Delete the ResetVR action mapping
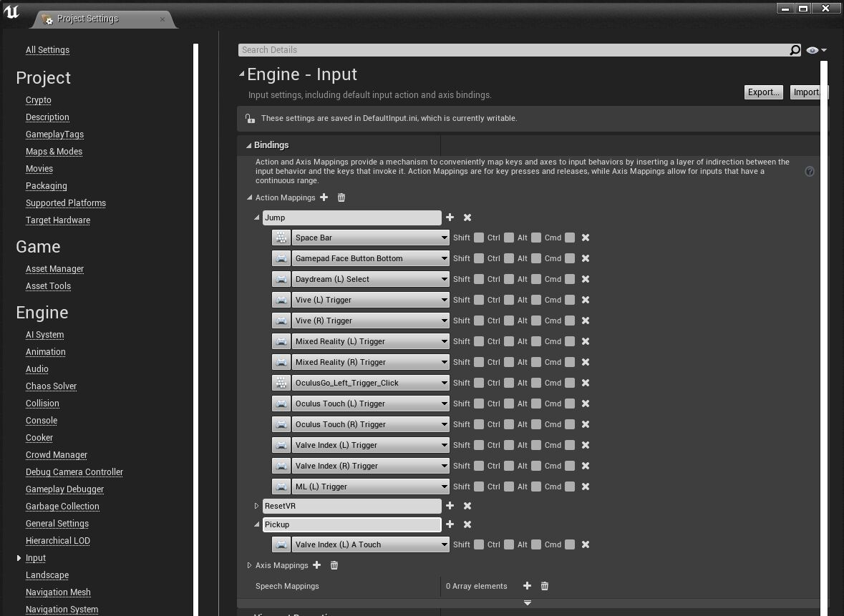The height and width of the screenshot is (616, 844). [467, 506]
